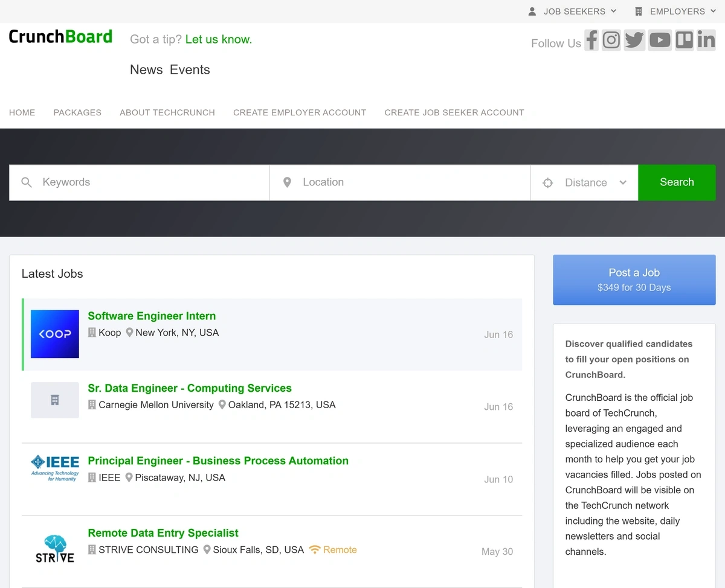Open TechCrunch Facebook page icon

pyautogui.click(x=591, y=40)
